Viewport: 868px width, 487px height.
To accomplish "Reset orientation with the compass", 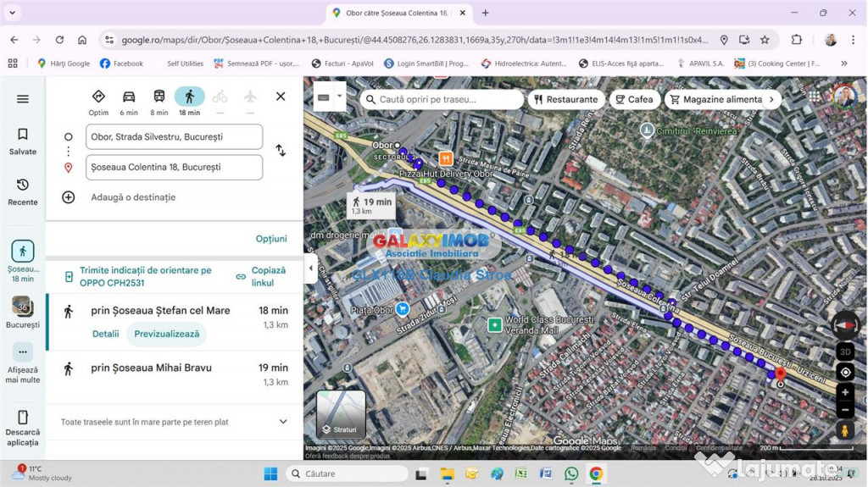I will tap(845, 325).
